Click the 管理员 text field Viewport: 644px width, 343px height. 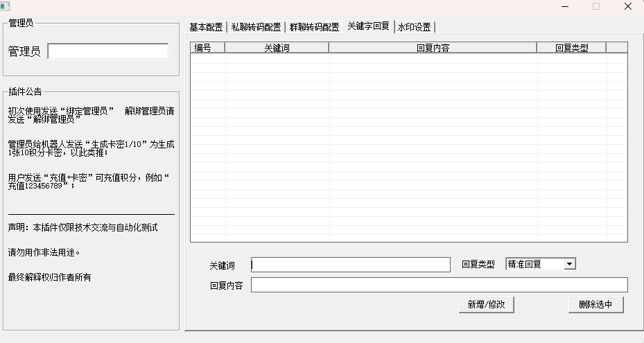107,51
